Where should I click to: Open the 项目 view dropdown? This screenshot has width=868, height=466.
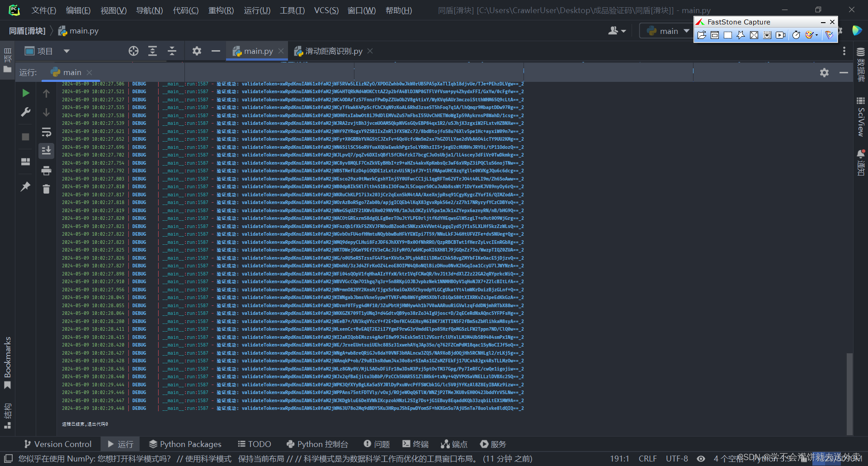66,51
